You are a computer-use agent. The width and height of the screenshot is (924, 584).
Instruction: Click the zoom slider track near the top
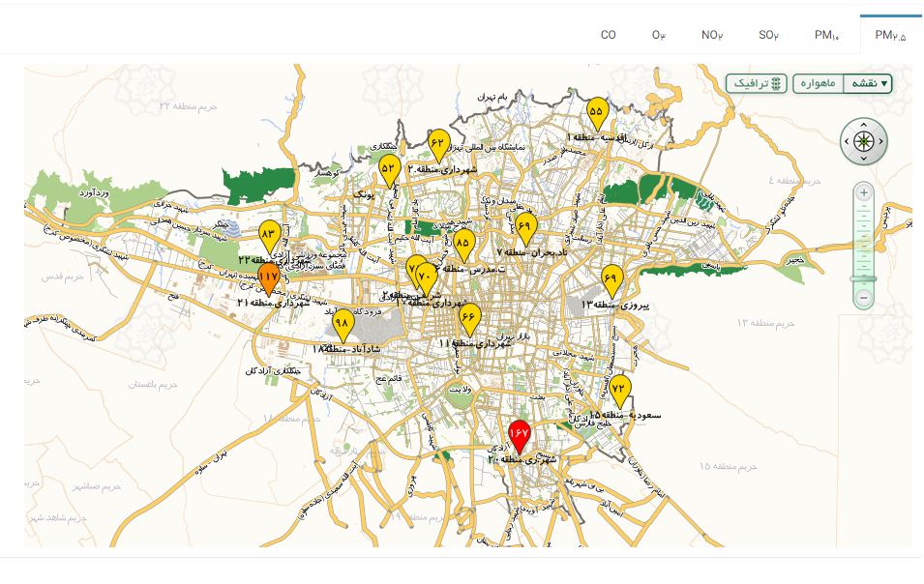864,209
